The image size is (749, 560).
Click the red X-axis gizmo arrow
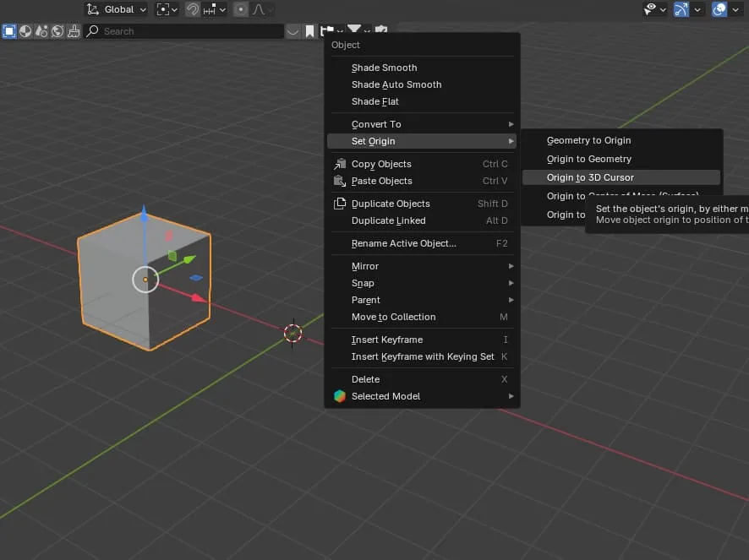coord(200,298)
